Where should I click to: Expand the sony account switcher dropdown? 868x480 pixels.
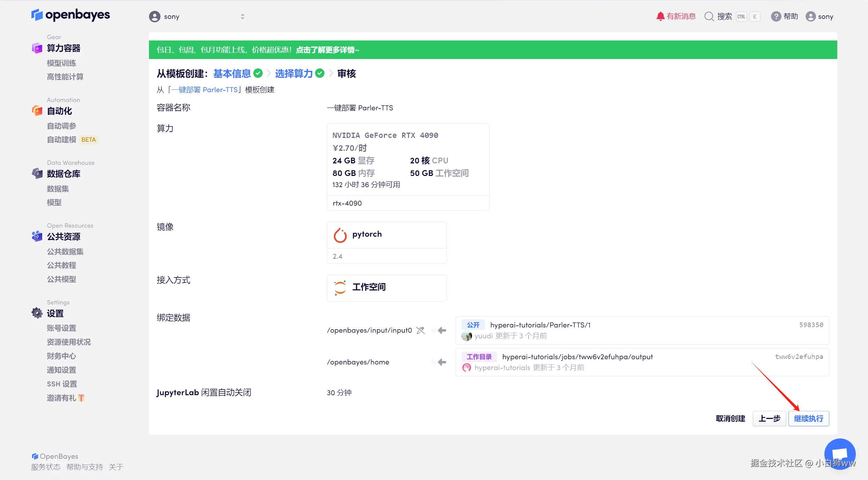[x=242, y=16]
